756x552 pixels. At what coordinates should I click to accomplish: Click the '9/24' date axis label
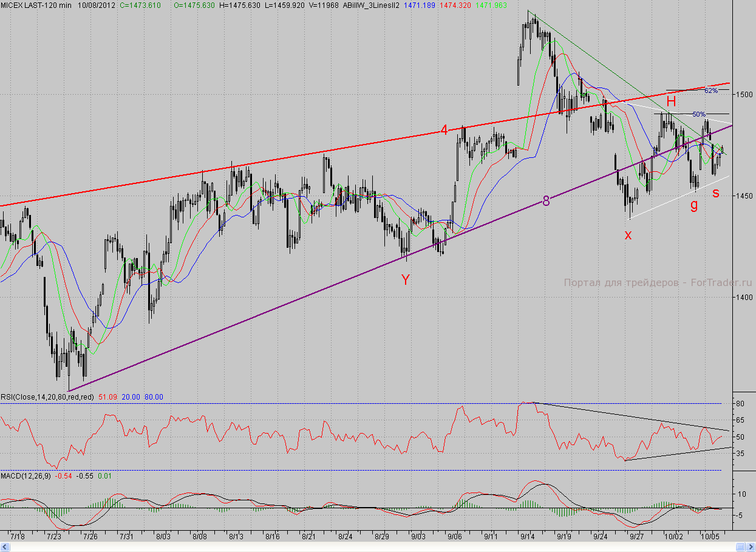(x=601, y=537)
